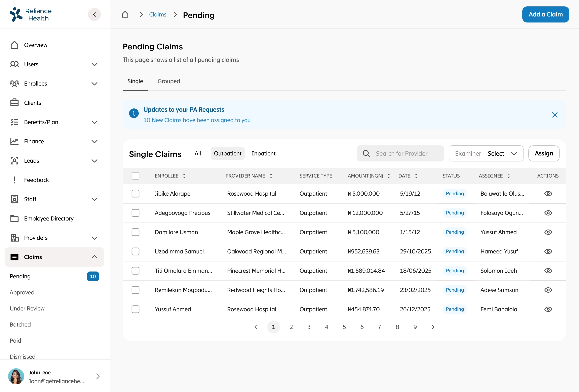Open the Overview house icon in sidebar
The height and width of the screenshot is (392, 579).
[14, 45]
